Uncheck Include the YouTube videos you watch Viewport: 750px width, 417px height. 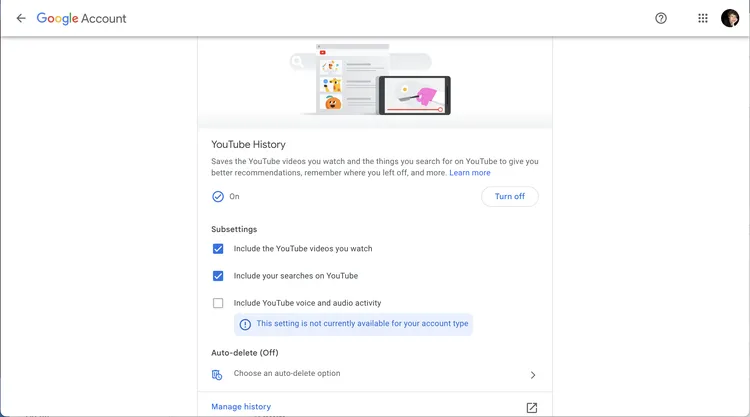click(x=218, y=249)
